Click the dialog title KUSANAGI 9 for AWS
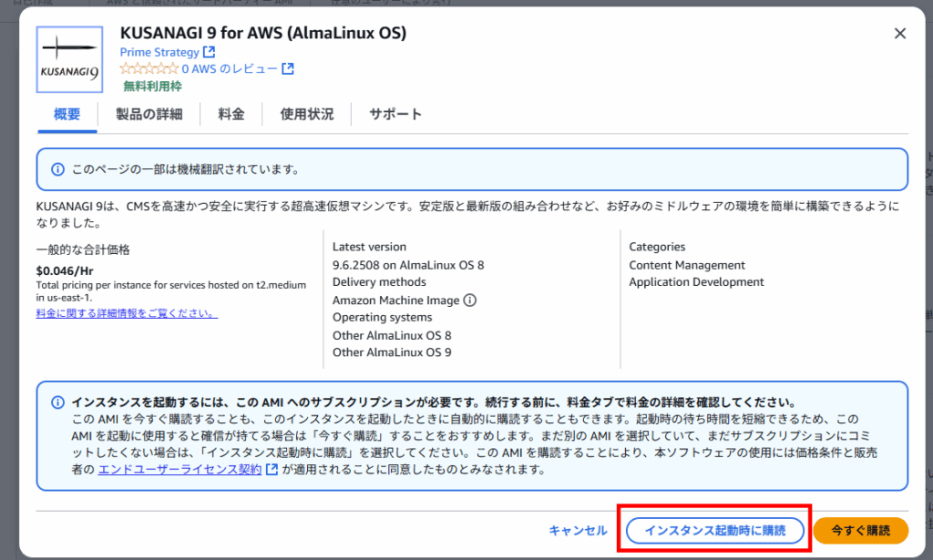This screenshot has height=560, width=933. [x=263, y=33]
